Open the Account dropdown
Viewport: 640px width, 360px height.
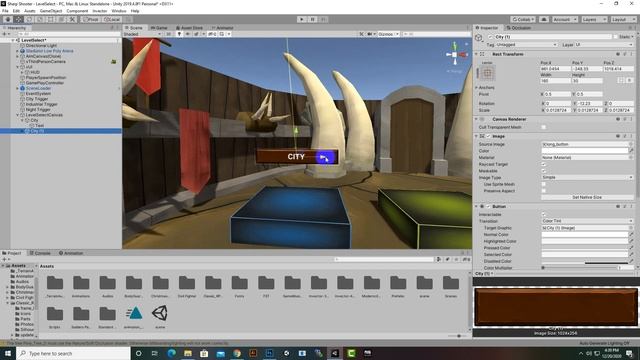coord(564,19)
